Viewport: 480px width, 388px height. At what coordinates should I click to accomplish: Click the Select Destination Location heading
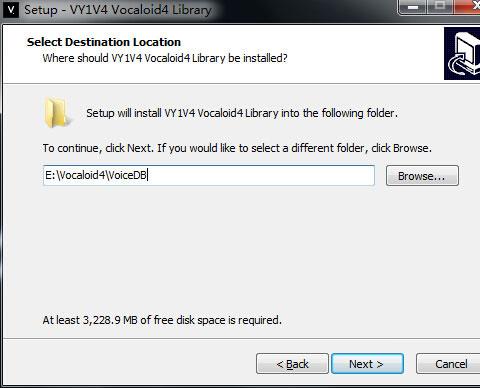point(104,42)
